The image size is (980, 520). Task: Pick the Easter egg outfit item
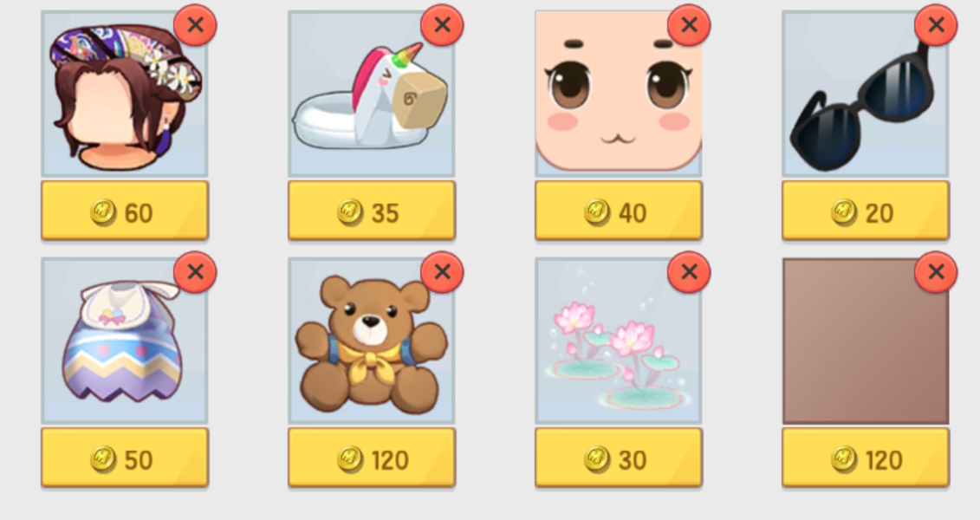click(x=125, y=341)
